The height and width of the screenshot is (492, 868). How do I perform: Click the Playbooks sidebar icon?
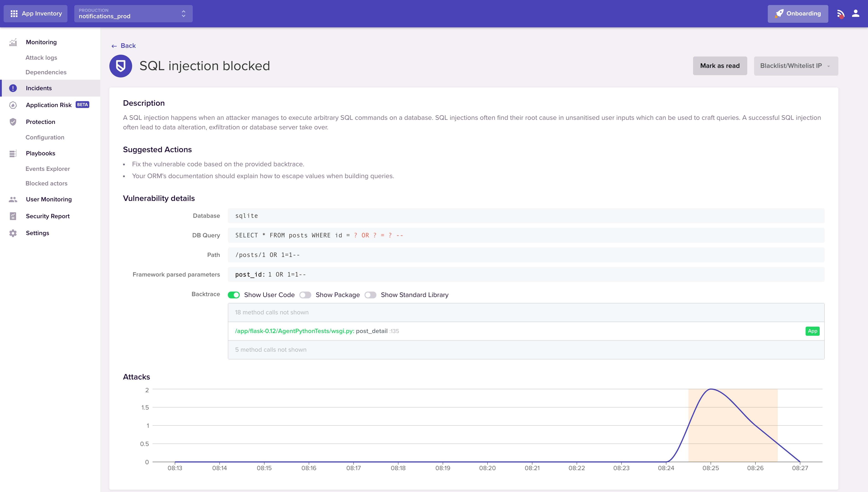coord(13,154)
